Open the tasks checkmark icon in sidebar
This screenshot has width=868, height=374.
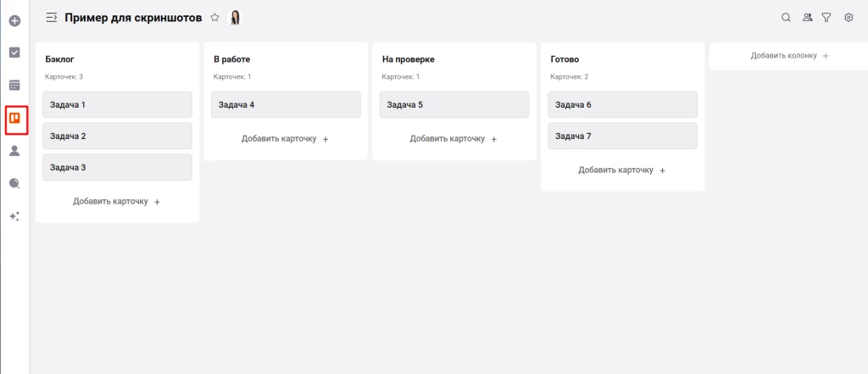pyautogui.click(x=14, y=52)
